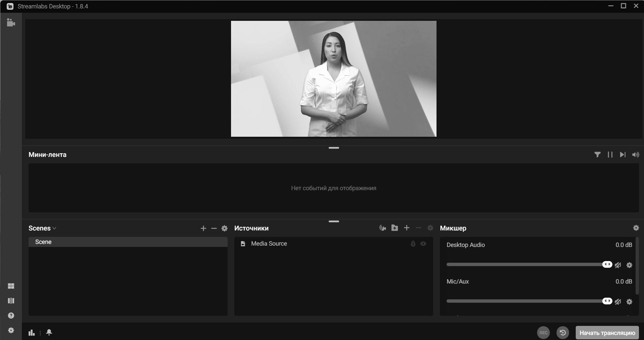Open the Микшер settings gear
This screenshot has width=644, height=340.
tap(636, 228)
